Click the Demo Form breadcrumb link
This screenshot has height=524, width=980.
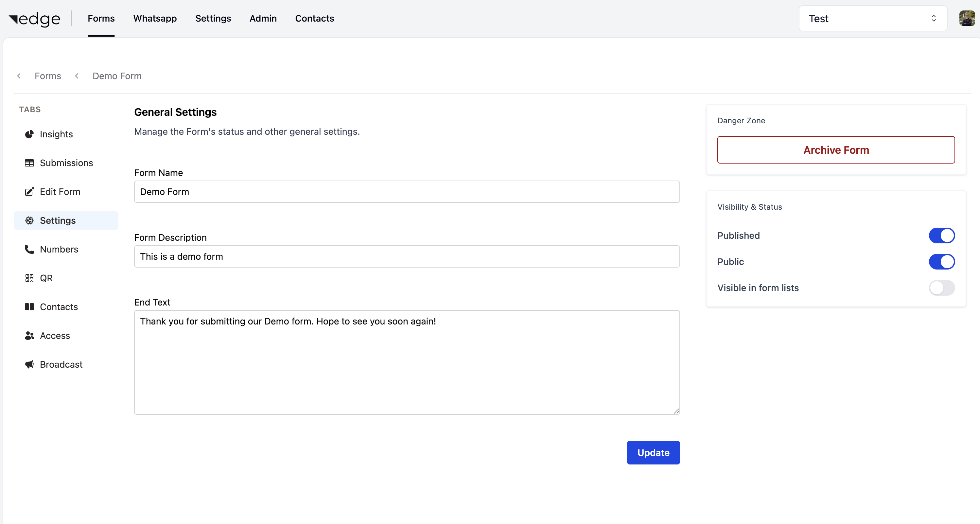(x=117, y=76)
